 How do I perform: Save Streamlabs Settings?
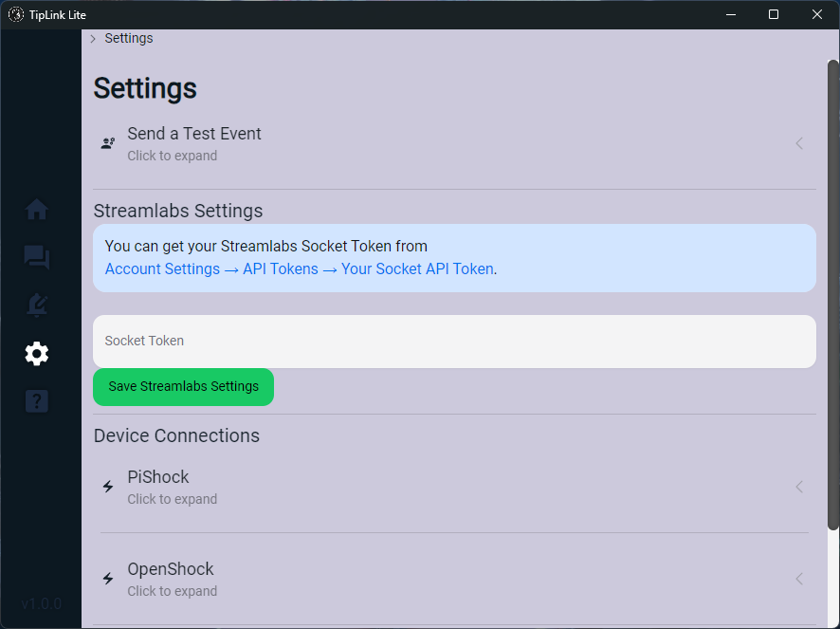[183, 387]
